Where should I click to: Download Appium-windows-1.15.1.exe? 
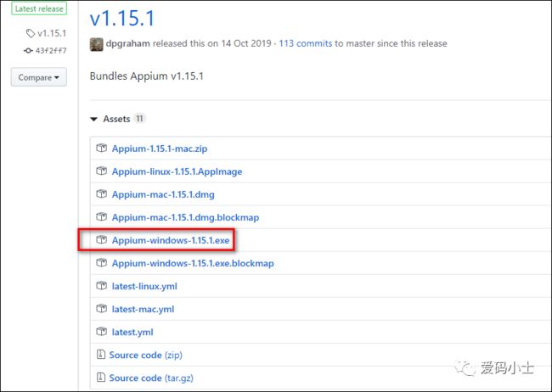(171, 240)
